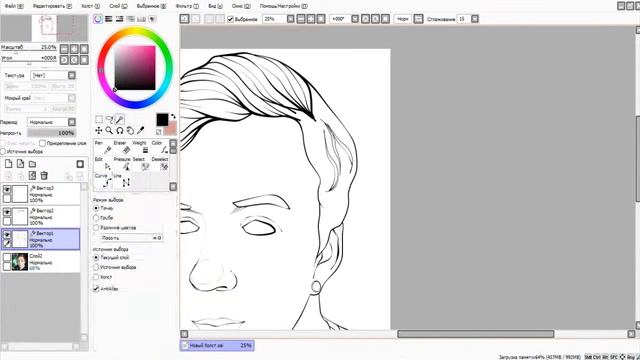The height and width of the screenshot is (360, 640).
Task: Open the Фильтр menu
Action: coord(187,6)
